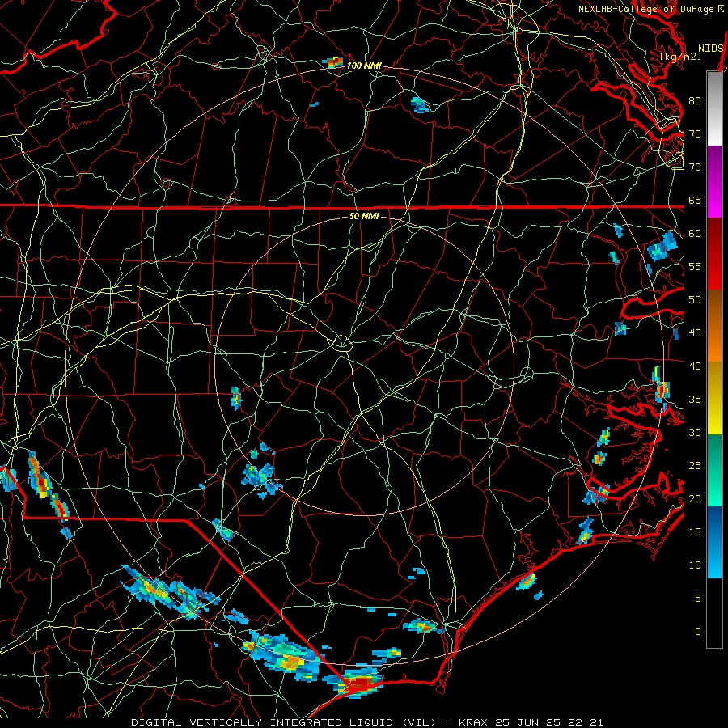Click the DIGITAL VERTICALLY INTEGRATED LIQUID (VIL) caption
Image resolution: width=728 pixels, height=728 pixels.
(286, 722)
